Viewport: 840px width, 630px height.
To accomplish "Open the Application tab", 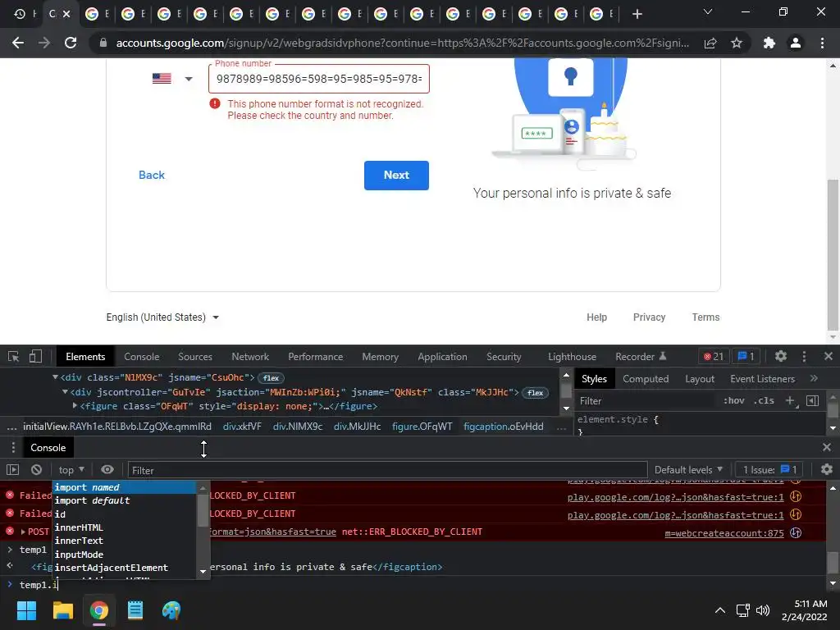I will point(442,356).
